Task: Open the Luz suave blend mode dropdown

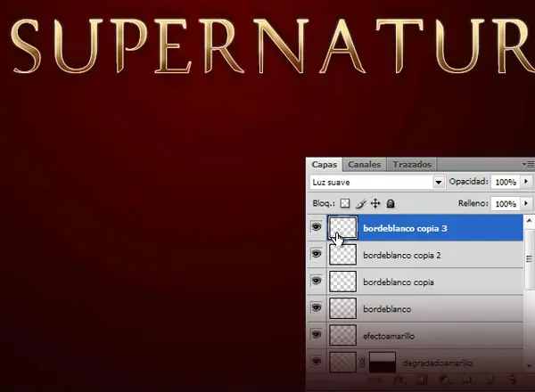Action: tap(377, 182)
